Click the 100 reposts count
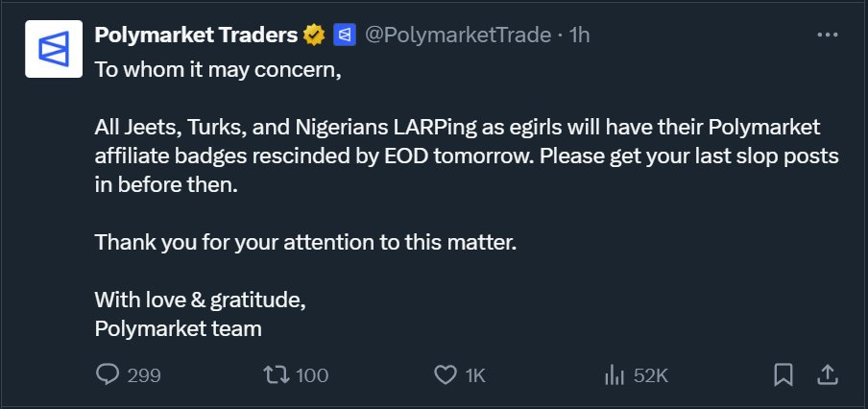The image size is (868, 409). 312,375
